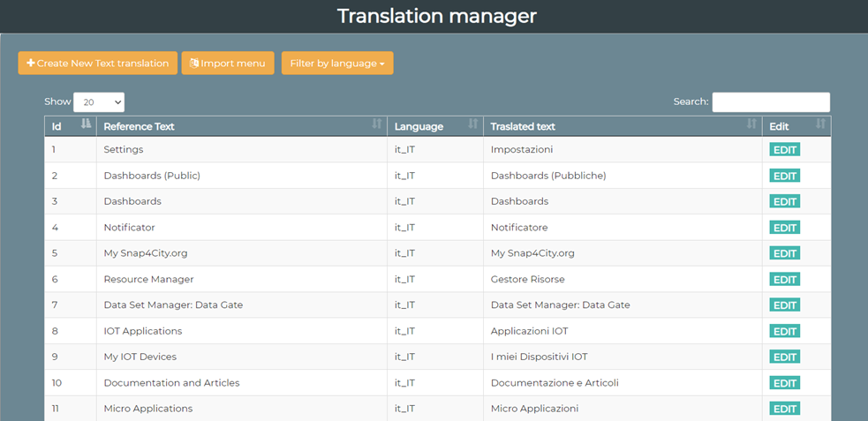Click into the Search input field

(x=770, y=102)
